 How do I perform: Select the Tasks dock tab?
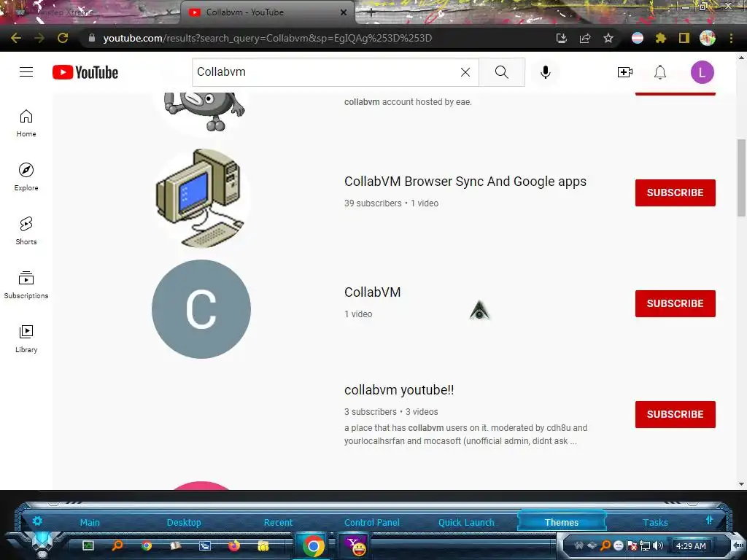pyautogui.click(x=655, y=522)
